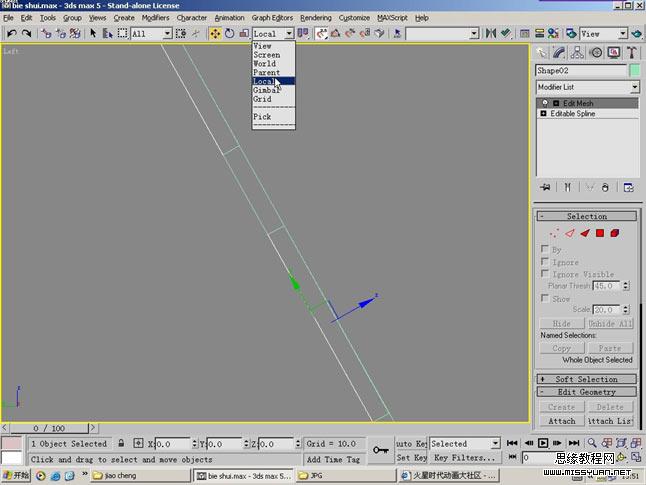The height and width of the screenshot is (485, 646).
Task: Click the Play Animation button
Action: [x=543, y=443]
